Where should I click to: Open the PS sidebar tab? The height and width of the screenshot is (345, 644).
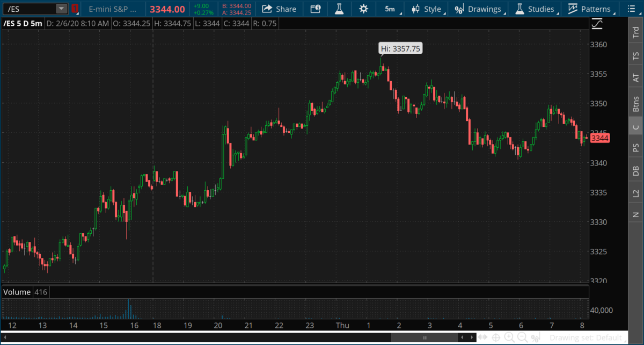pyautogui.click(x=636, y=147)
